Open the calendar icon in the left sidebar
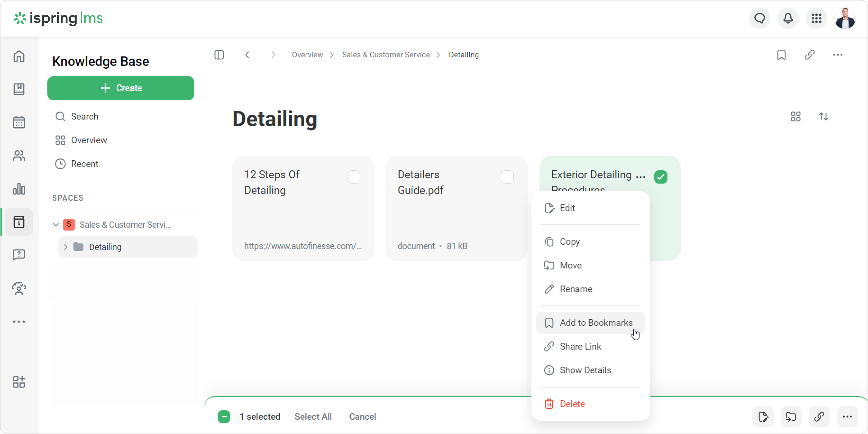This screenshot has width=868, height=434. (19, 122)
